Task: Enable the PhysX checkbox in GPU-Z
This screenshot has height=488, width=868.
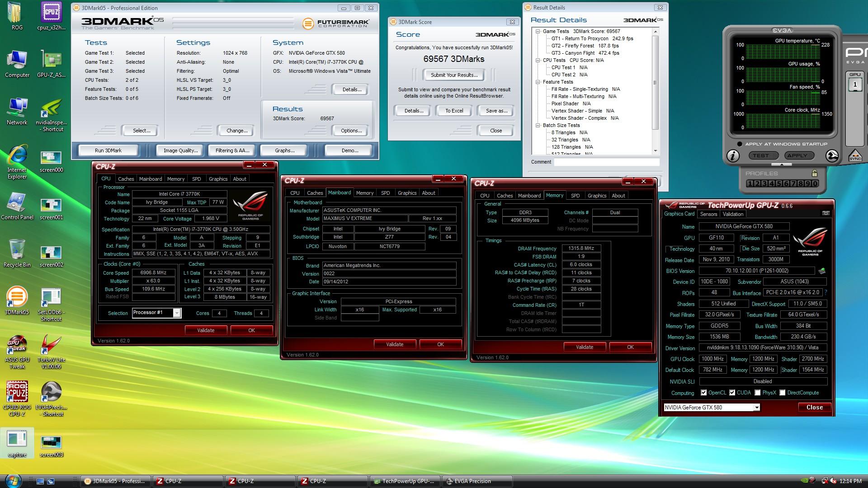Action: coord(758,393)
